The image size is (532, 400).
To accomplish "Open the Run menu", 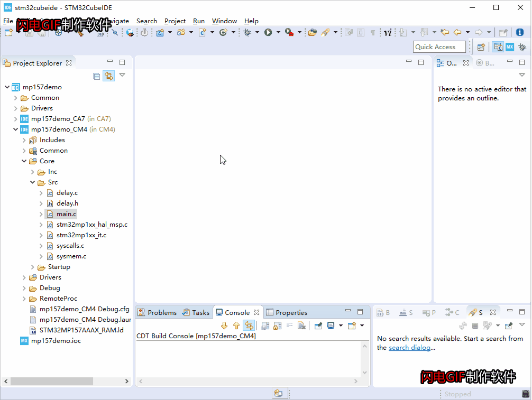I will (x=199, y=21).
